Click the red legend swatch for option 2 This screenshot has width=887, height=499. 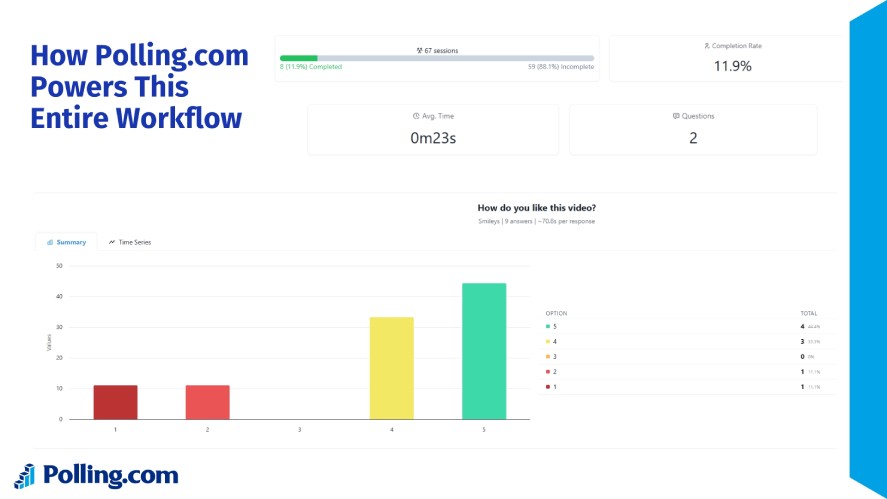tap(548, 372)
